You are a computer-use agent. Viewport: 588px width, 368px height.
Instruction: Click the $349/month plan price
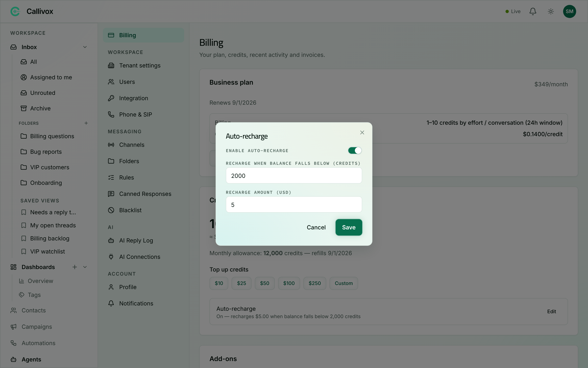[x=551, y=84]
